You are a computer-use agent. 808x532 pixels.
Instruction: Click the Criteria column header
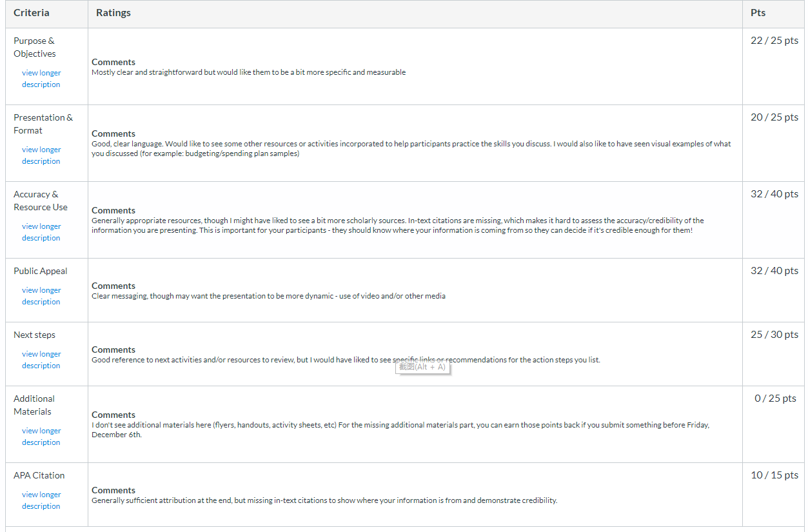point(32,13)
